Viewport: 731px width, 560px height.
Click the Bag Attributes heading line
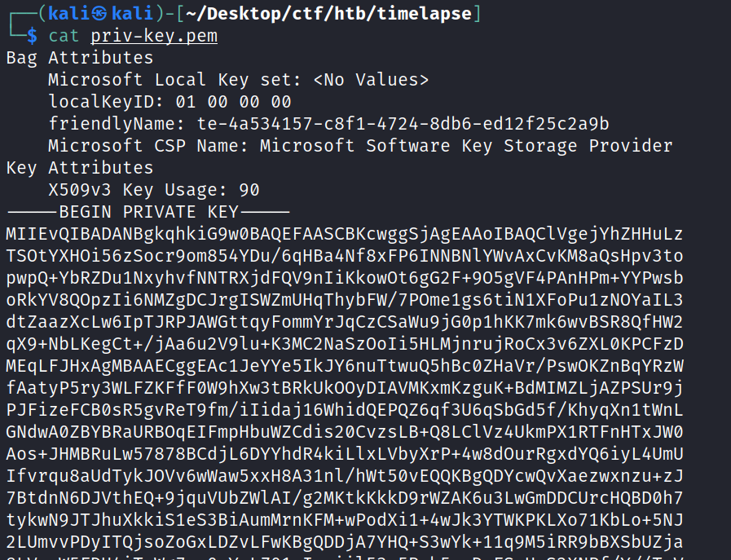click(x=79, y=58)
